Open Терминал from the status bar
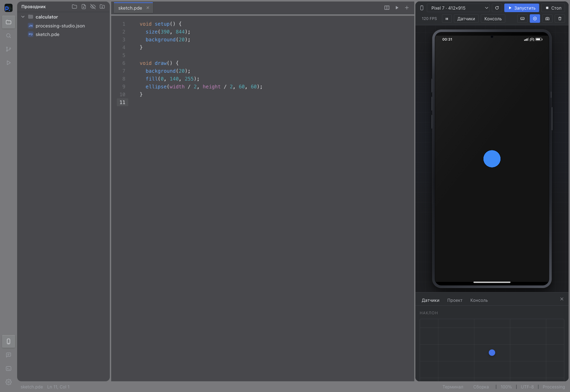This screenshot has height=392, width=570. click(453, 387)
